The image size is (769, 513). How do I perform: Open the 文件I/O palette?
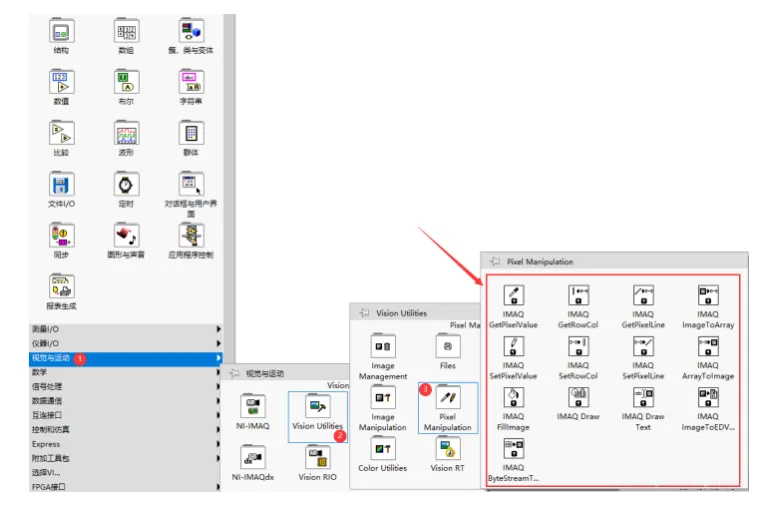[x=62, y=185]
